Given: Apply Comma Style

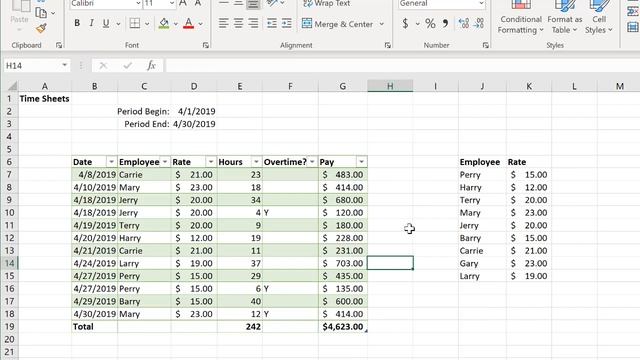Looking at the screenshot, I should (445, 24).
